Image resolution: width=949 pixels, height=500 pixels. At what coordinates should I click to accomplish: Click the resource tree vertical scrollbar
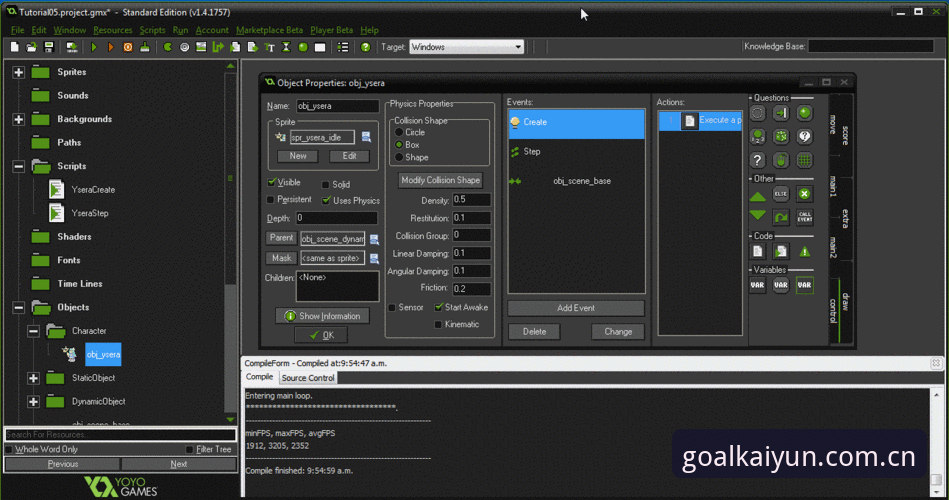click(x=231, y=242)
